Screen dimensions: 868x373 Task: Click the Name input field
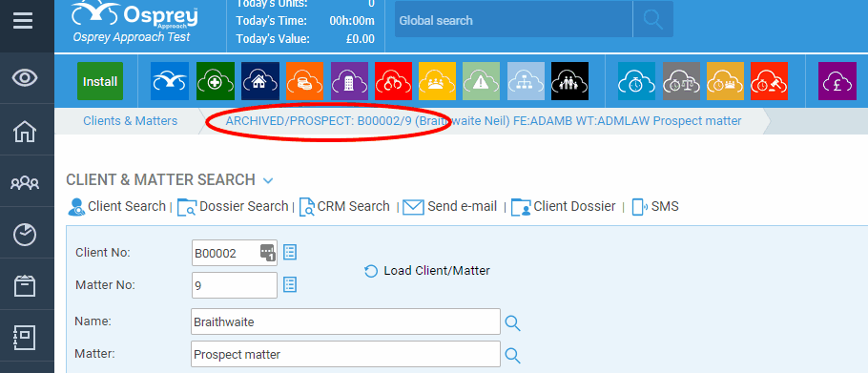tap(345, 321)
